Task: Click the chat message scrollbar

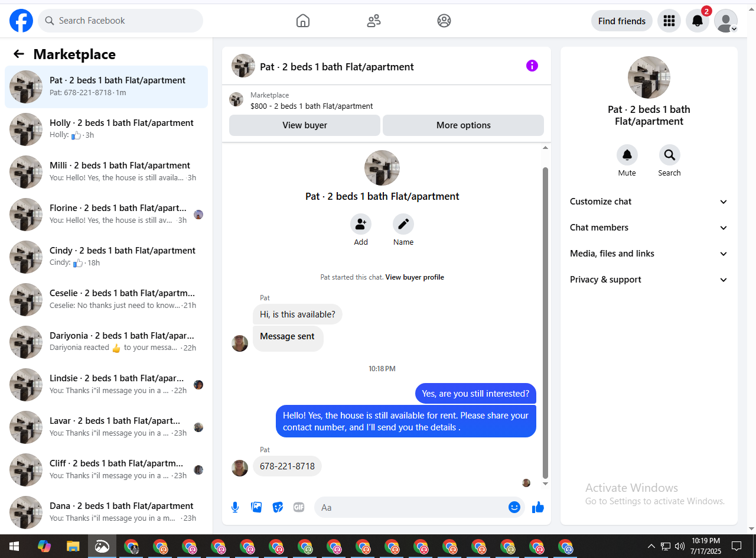Action: click(x=545, y=322)
